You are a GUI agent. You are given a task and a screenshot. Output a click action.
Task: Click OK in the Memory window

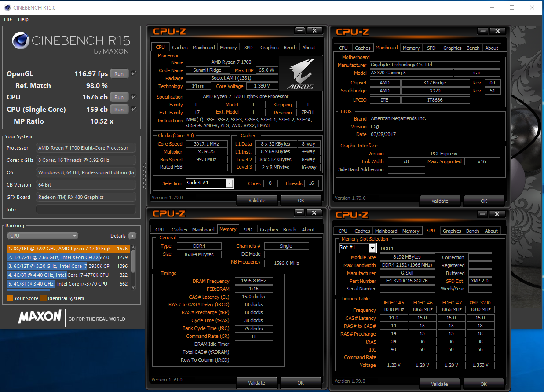(301, 383)
